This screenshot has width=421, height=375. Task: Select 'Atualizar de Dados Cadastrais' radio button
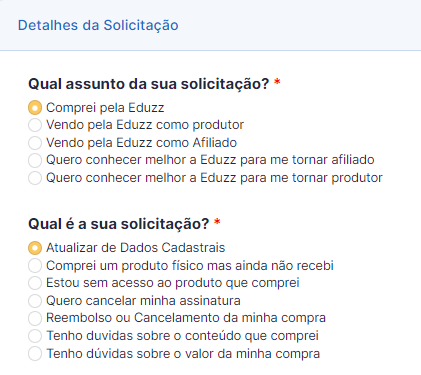tap(35, 248)
